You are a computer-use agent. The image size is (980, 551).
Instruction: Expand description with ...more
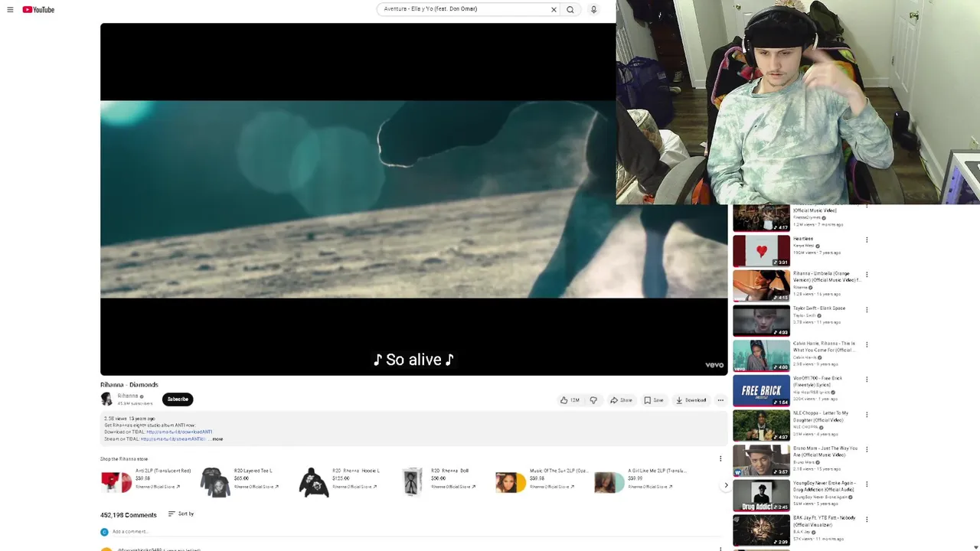[x=217, y=439]
